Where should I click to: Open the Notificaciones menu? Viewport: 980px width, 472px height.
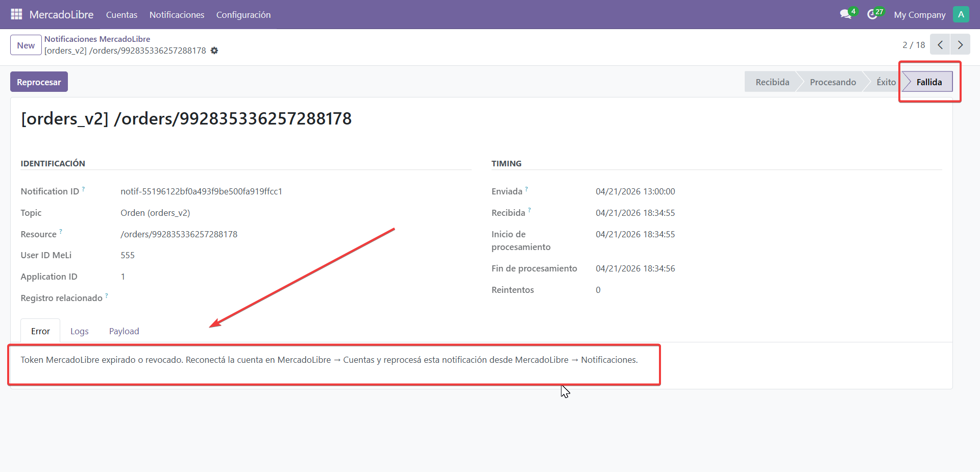coord(177,15)
